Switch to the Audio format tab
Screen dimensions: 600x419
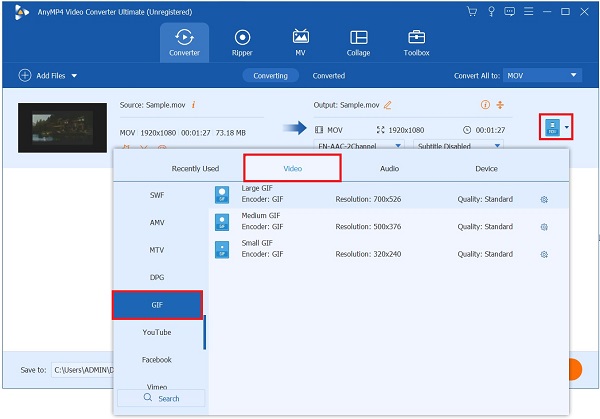pyautogui.click(x=390, y=169)
